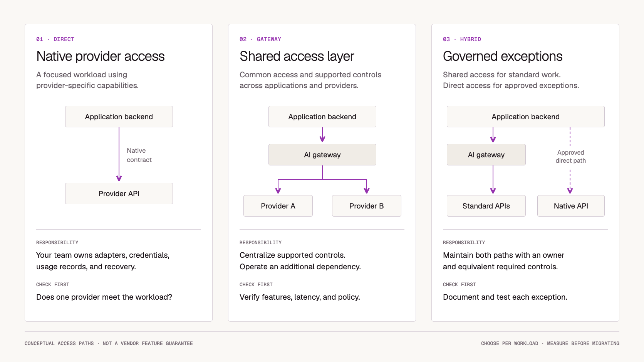
Task: Click the "Native contract" arrow label
Action: (x=139, y=155)
